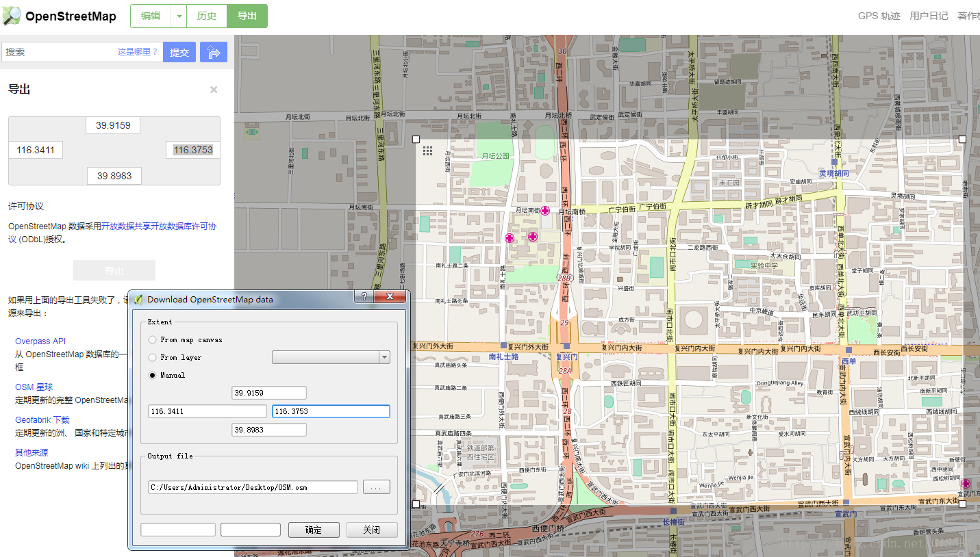This screenshot has width=980, height=557.
Task: Click the subway station marker at 长椿街
Action: click(x=673, y=510)
